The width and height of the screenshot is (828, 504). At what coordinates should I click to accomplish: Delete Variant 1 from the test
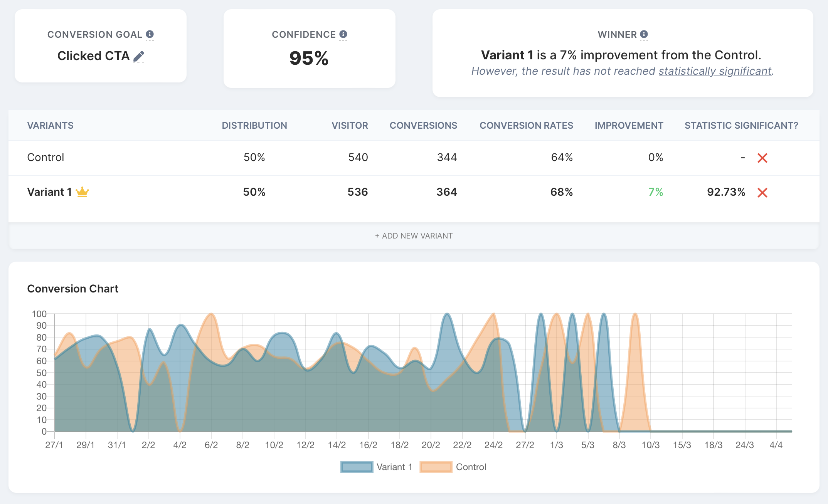coord(762,192)
